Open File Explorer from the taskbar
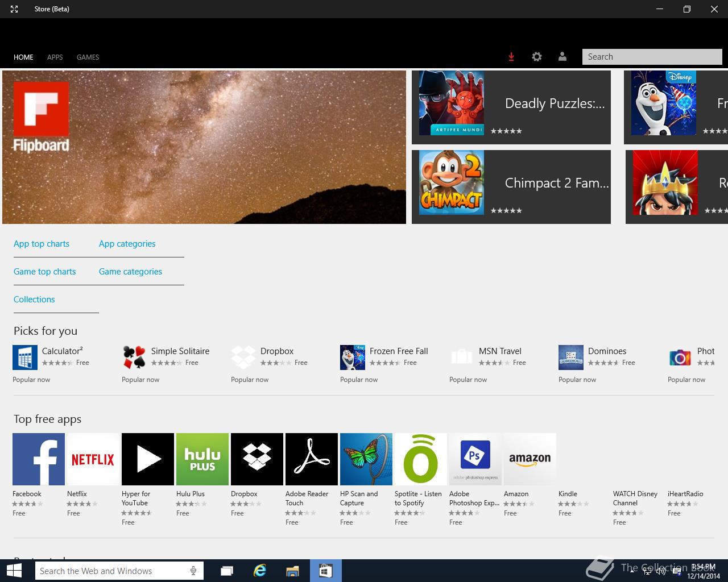 293,571
